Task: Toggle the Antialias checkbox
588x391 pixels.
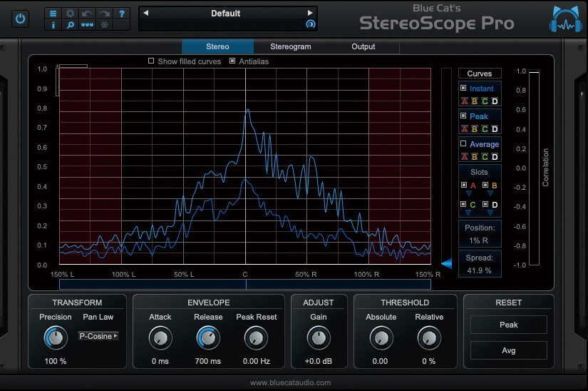Action: 232,61
